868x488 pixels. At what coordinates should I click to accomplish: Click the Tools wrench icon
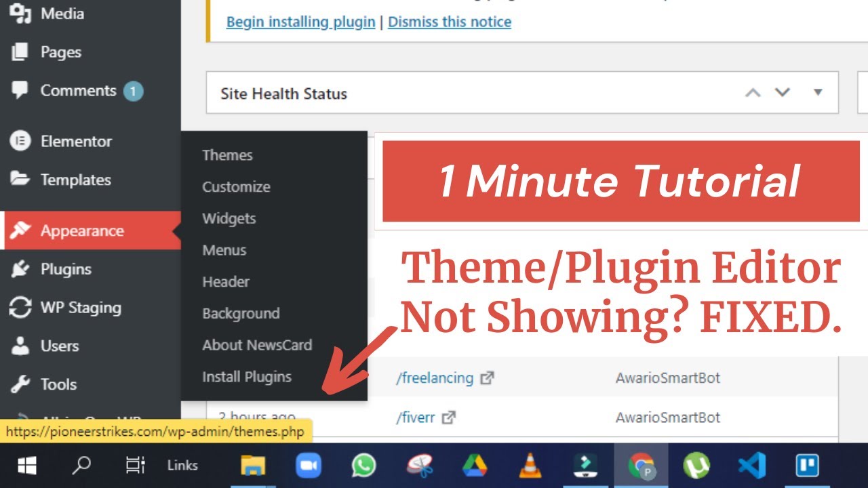20,384
